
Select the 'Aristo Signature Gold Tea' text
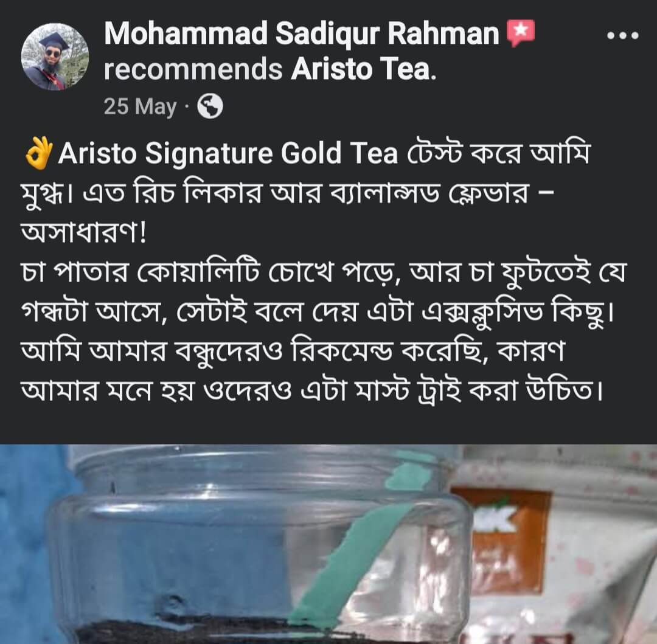click(x=228, y=154)
